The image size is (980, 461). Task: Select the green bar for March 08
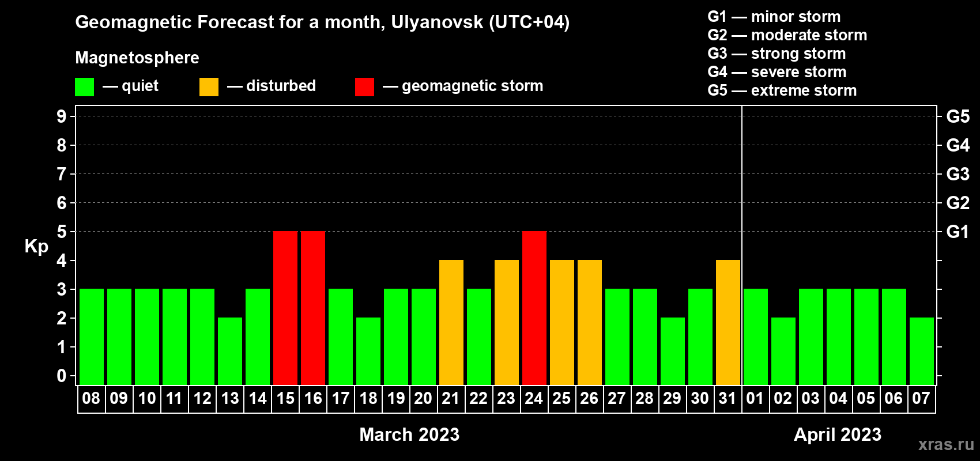point(92,337)
